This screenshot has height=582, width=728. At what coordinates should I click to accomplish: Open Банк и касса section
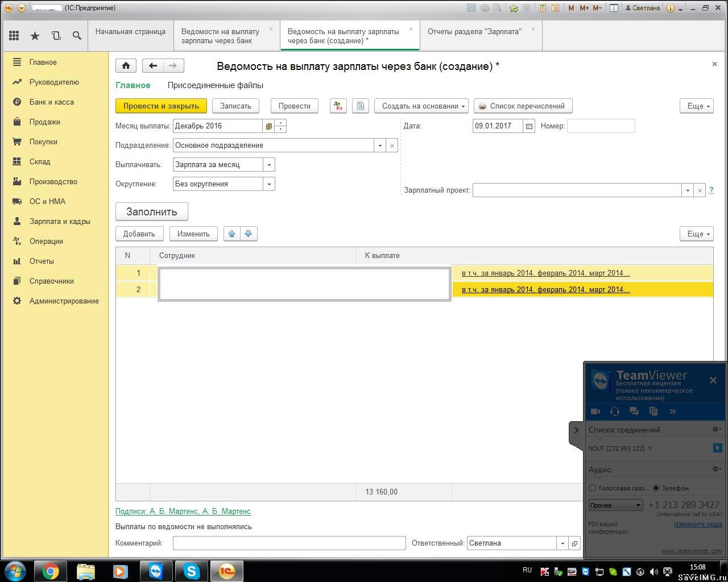[x=52, y=102]
